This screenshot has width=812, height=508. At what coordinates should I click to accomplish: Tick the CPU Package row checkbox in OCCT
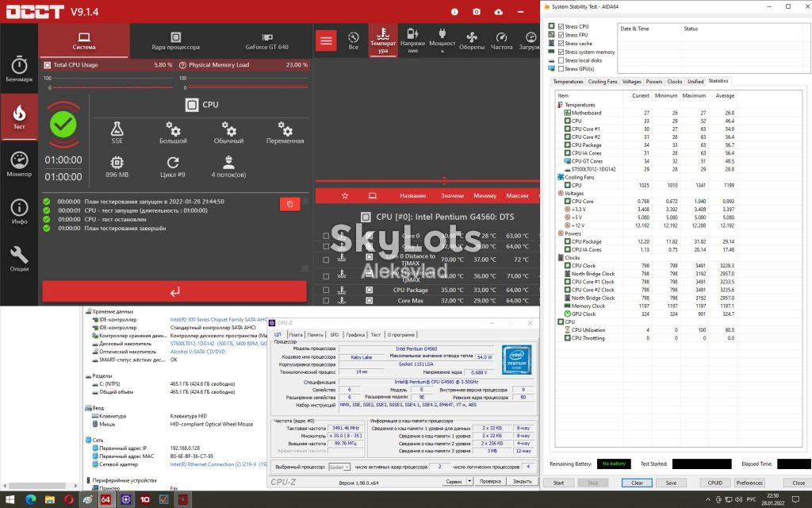click(x=326, y=290)
